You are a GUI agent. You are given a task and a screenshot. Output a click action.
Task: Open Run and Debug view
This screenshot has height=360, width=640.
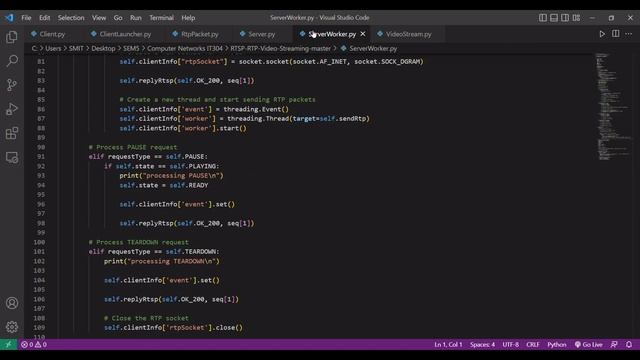click(x=12, y=109)
